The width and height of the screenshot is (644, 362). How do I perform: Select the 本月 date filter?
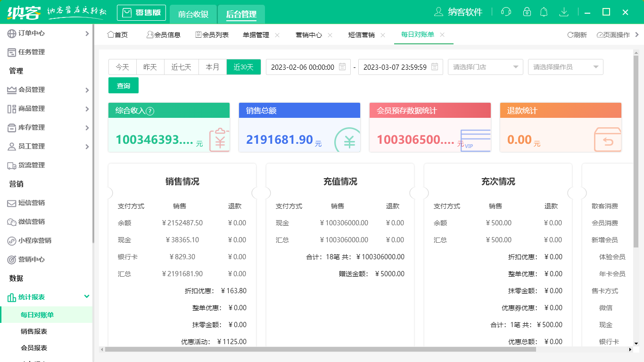click(213, 67)
